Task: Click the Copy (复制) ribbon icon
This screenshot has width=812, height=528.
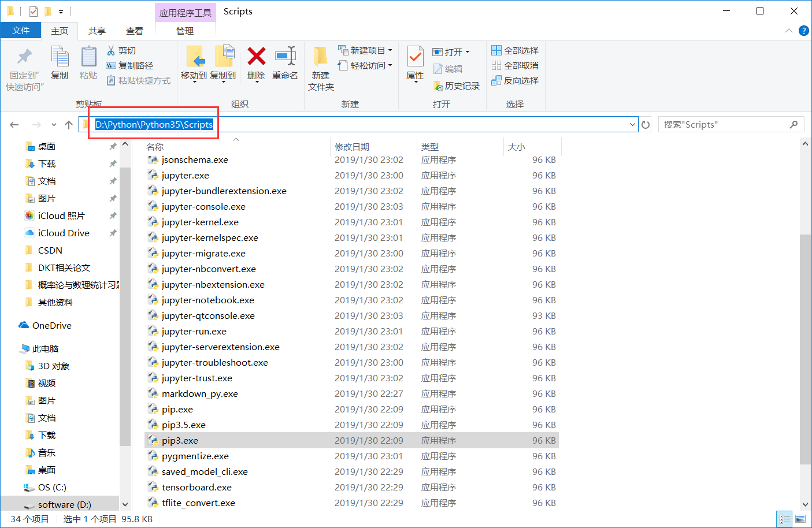Action: pyautogui.click(x=60, y=57)
